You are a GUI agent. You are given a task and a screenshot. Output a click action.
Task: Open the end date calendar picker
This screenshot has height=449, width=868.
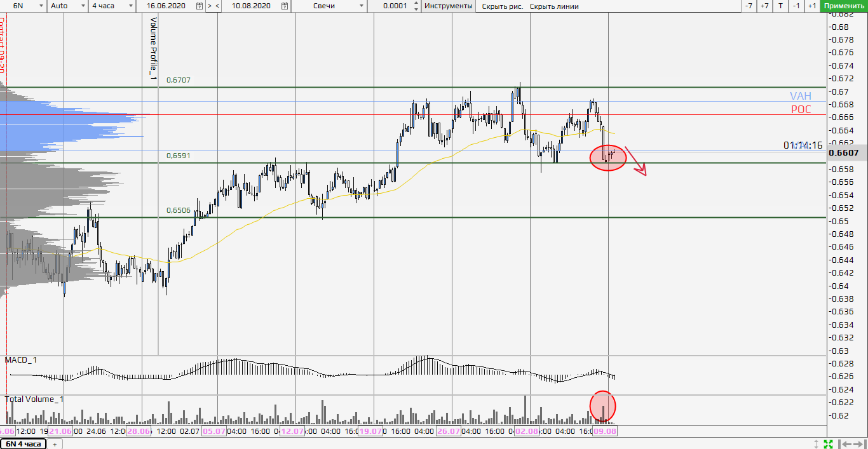(x=283, y=6)
